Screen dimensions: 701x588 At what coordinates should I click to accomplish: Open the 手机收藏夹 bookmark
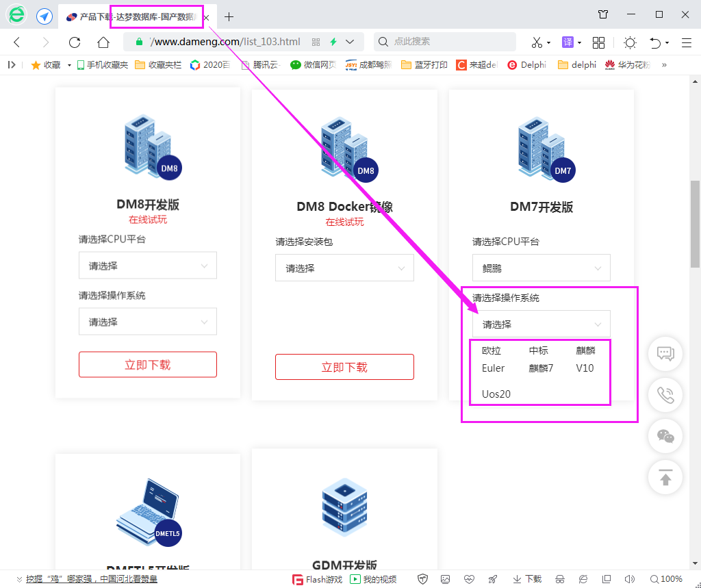click(103, 65)
